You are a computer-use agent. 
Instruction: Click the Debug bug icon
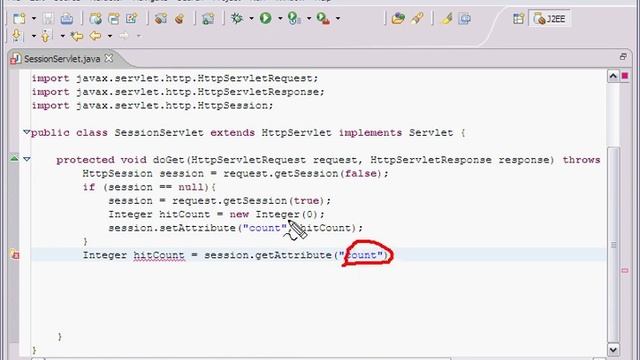point(237,18)
